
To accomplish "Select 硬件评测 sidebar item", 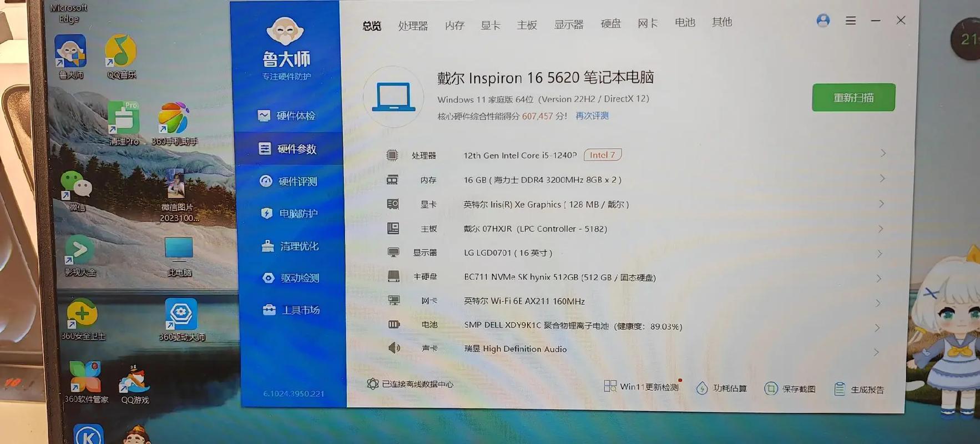I will [x=289, y=181].
